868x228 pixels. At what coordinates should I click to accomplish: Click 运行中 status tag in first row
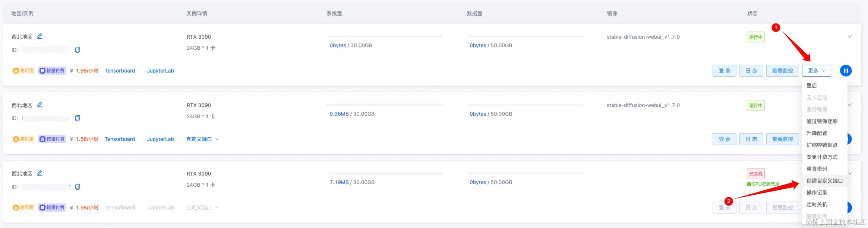point(755,37)
